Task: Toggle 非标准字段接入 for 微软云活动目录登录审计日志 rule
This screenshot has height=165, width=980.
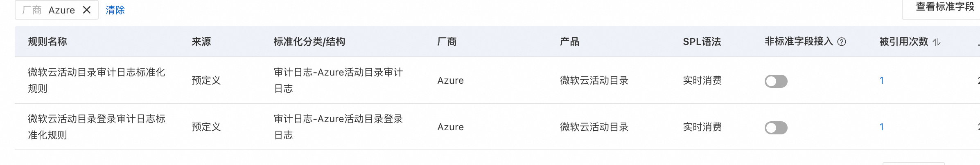Action: point(776,127)
